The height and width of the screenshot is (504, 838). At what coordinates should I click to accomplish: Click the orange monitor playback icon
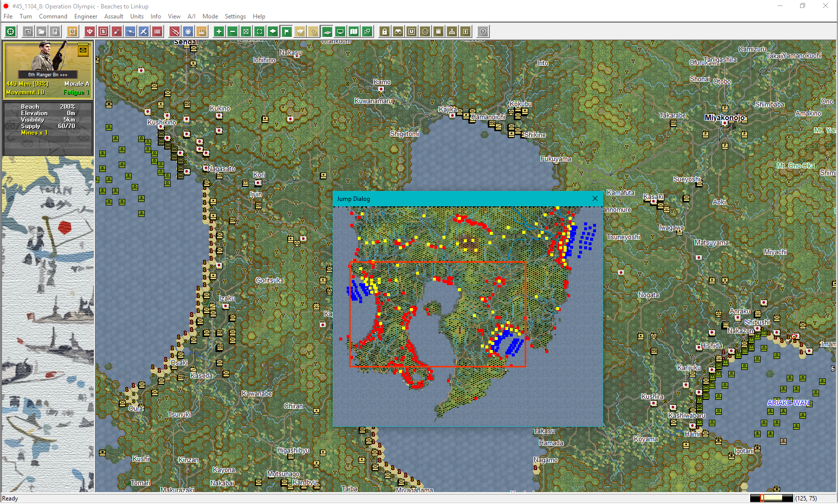(x=202, y=31)
